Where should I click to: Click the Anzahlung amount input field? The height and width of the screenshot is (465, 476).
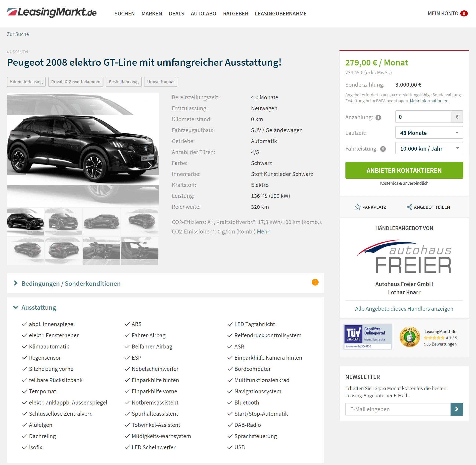coord(423,117)
